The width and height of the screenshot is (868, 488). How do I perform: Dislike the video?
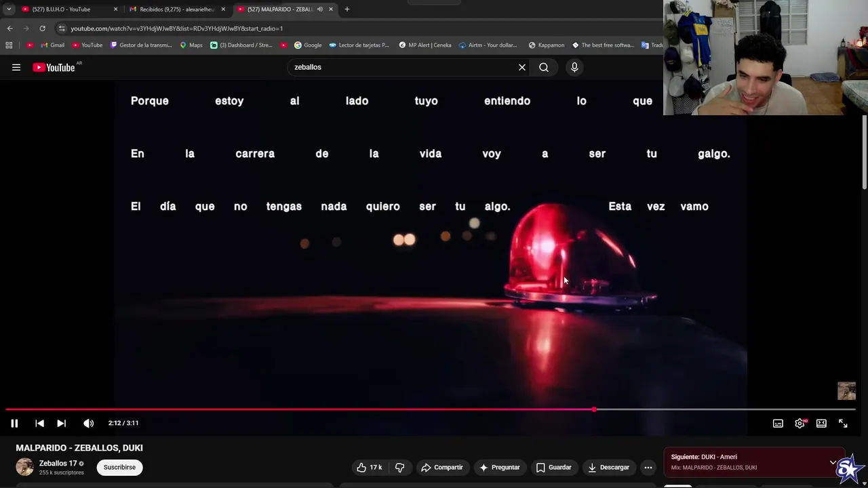click(x=399, y=467)
